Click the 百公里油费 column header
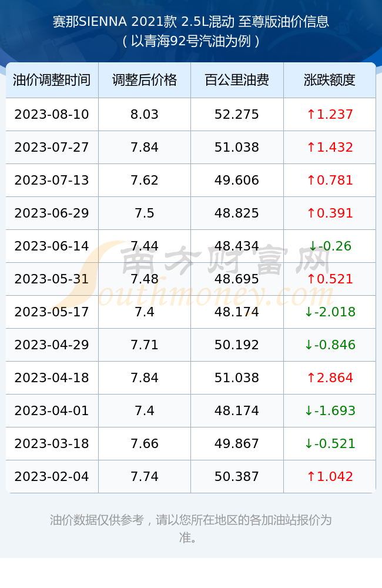This screenshot has width=382, height=588. coord(237,80)
